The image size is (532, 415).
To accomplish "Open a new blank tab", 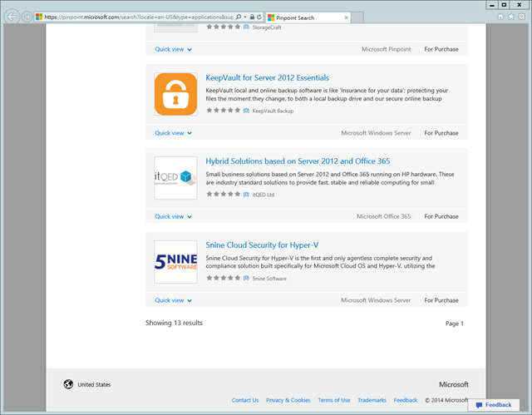I will click(x=357, y=17).
